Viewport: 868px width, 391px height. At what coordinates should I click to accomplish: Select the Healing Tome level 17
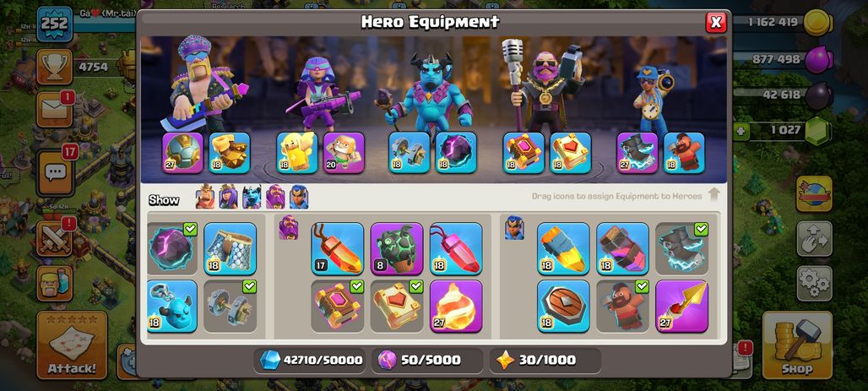337,248
